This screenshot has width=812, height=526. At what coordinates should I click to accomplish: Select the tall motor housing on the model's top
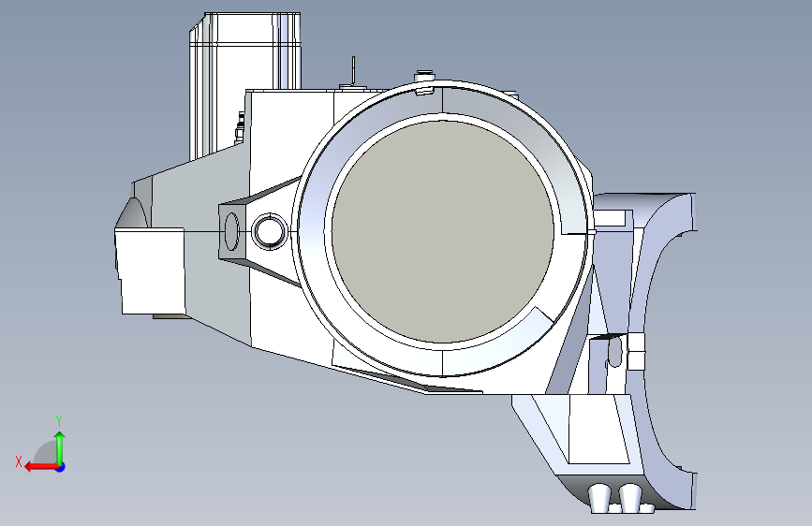tap(244, 86)
